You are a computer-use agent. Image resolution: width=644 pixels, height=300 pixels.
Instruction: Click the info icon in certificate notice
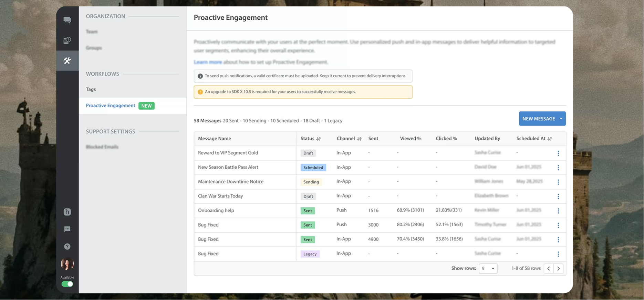pos(200,76)
